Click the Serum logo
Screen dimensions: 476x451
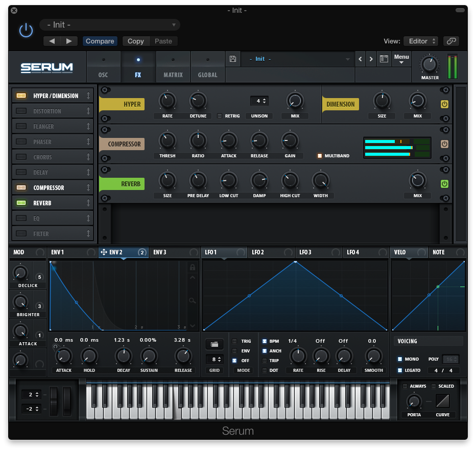[47, 67]
